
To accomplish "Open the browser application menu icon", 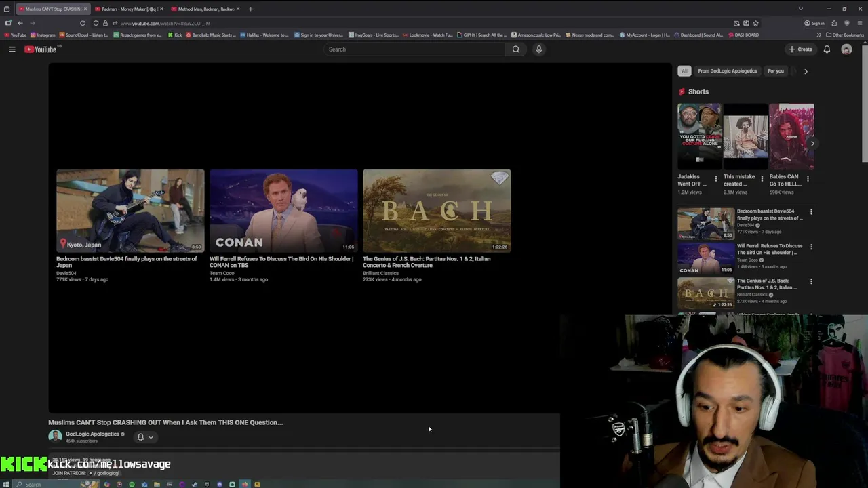I will 860,23.
